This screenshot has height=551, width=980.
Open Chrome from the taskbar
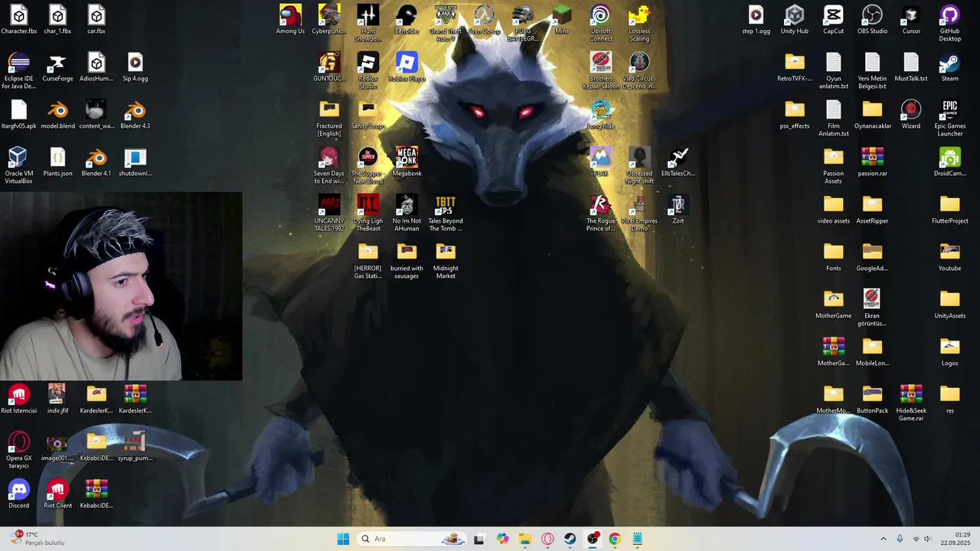(614, 539)
